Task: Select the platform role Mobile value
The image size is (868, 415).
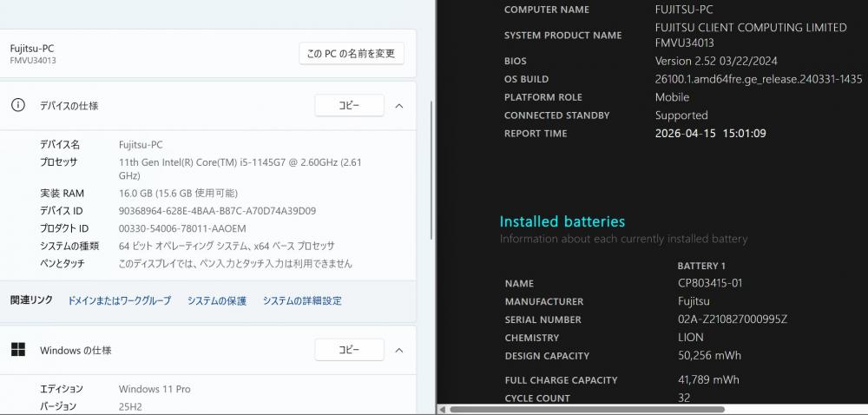Action: click(672, 97)
